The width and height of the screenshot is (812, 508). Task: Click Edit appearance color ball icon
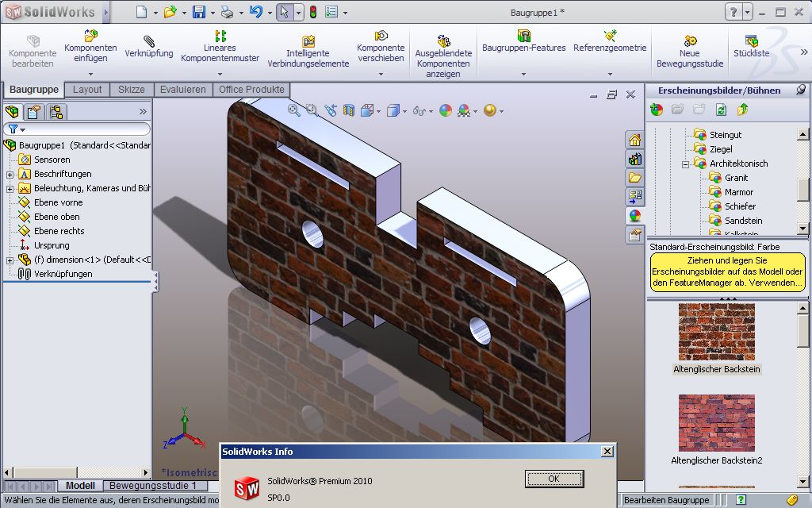pos(446,110)
